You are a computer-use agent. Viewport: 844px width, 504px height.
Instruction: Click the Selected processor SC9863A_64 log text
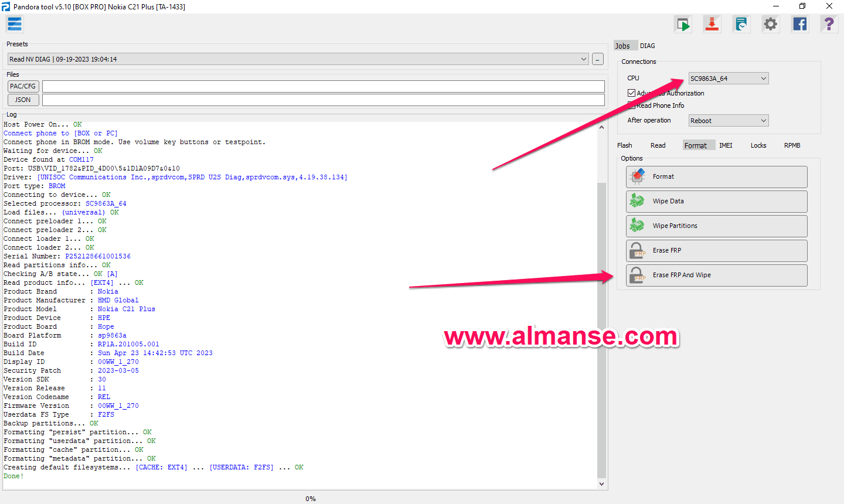(x=106, y=203)
